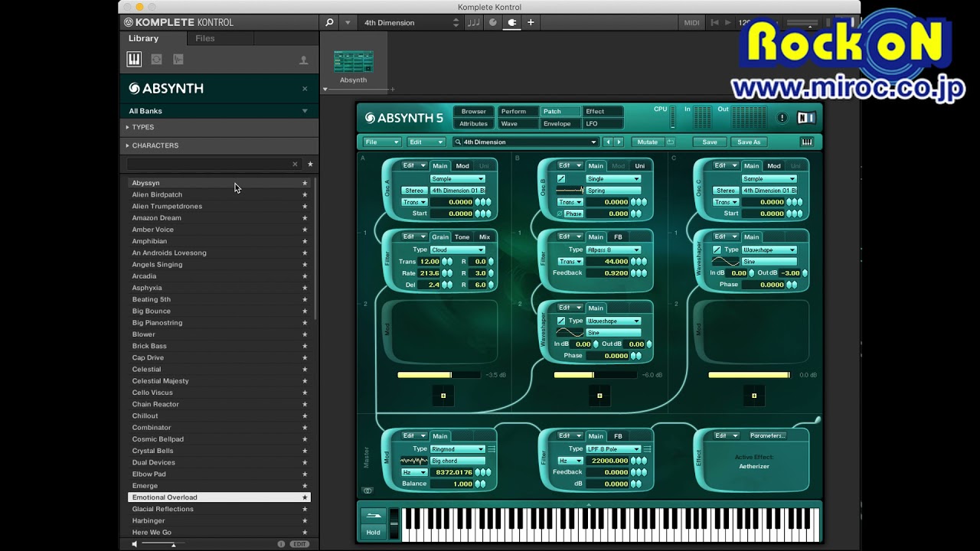Open Filter B Allpass 8 type dropdown
This screenshot has height=551, width=980.
pyautogui.click(x=613, y=249)
